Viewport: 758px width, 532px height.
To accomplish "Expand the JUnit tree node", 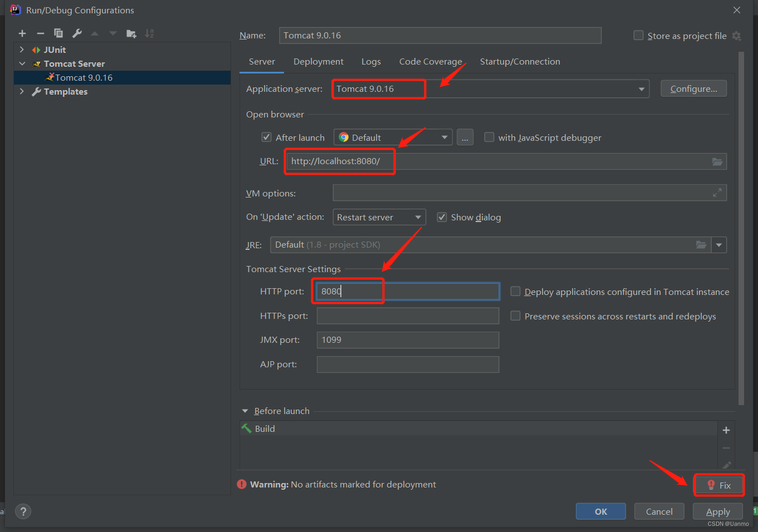I will click(22, 50).
